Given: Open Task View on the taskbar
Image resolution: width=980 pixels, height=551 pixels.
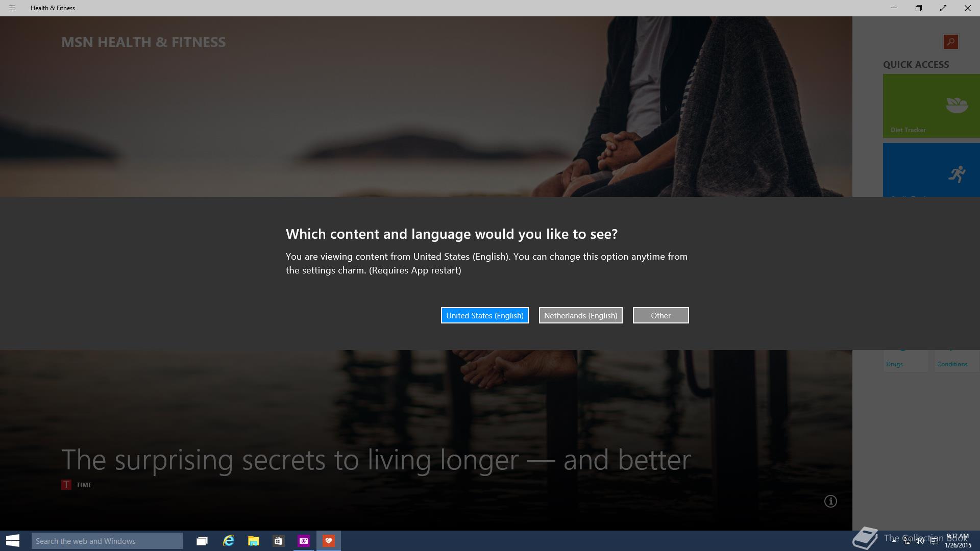Looking at the screenshot, I should 202,541.
